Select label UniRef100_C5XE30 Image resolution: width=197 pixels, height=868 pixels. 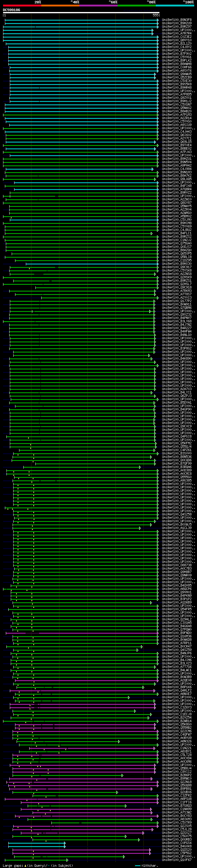pos(177,81)
